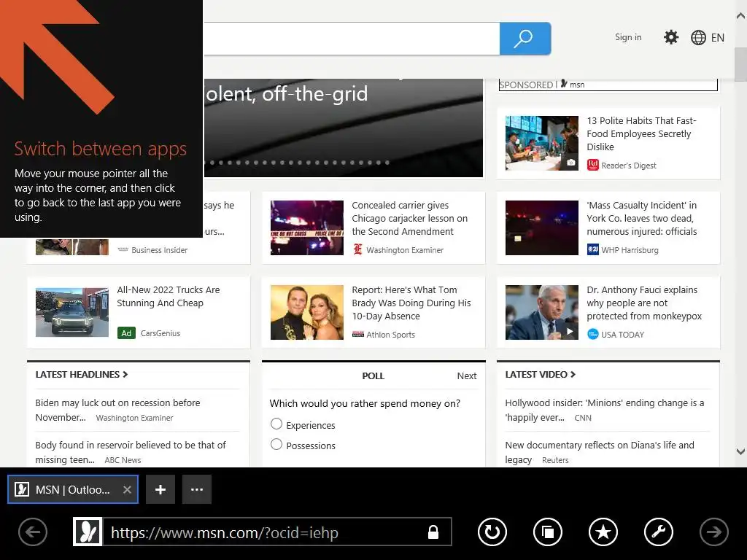Close the MSN | Outlook tab

[127, 489]
